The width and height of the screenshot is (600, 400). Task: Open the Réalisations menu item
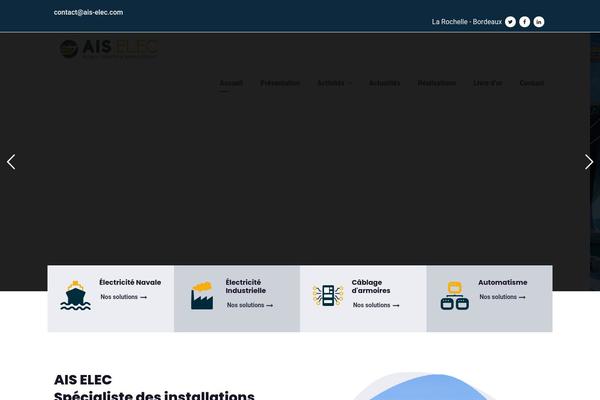click(437, 83)
